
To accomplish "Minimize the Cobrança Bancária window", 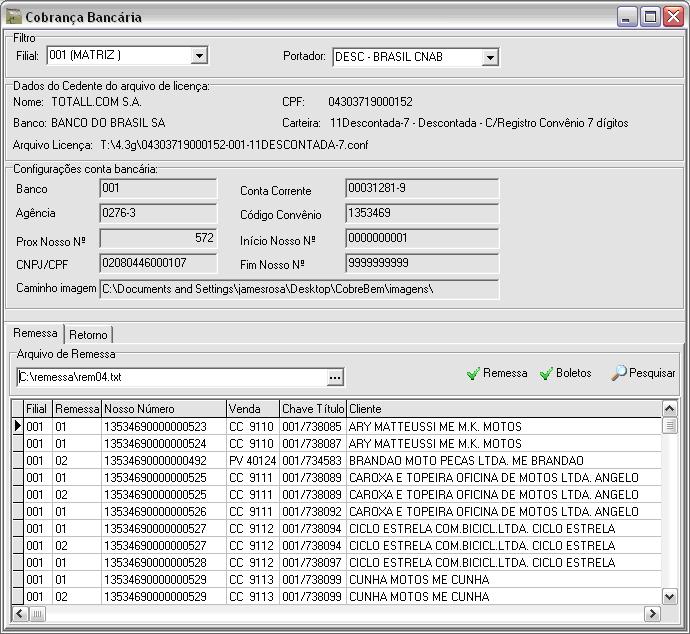I will click(x=627, y=17).
